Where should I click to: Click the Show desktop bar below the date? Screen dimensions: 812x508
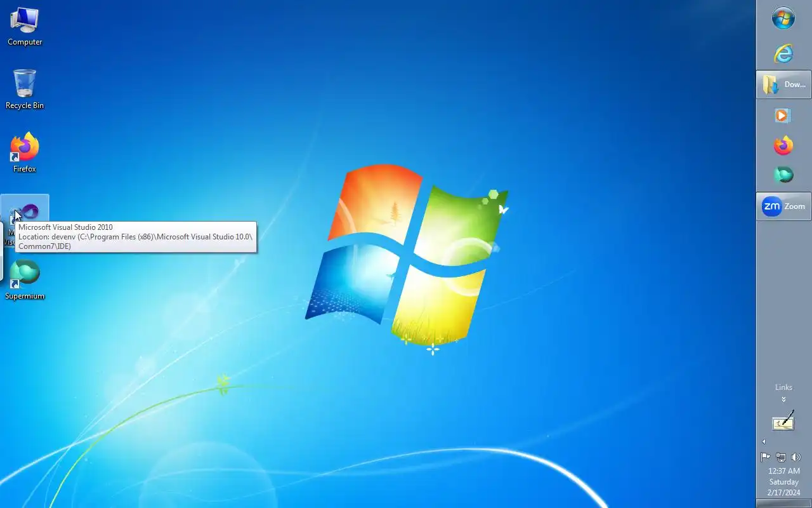tap(783, 504)
